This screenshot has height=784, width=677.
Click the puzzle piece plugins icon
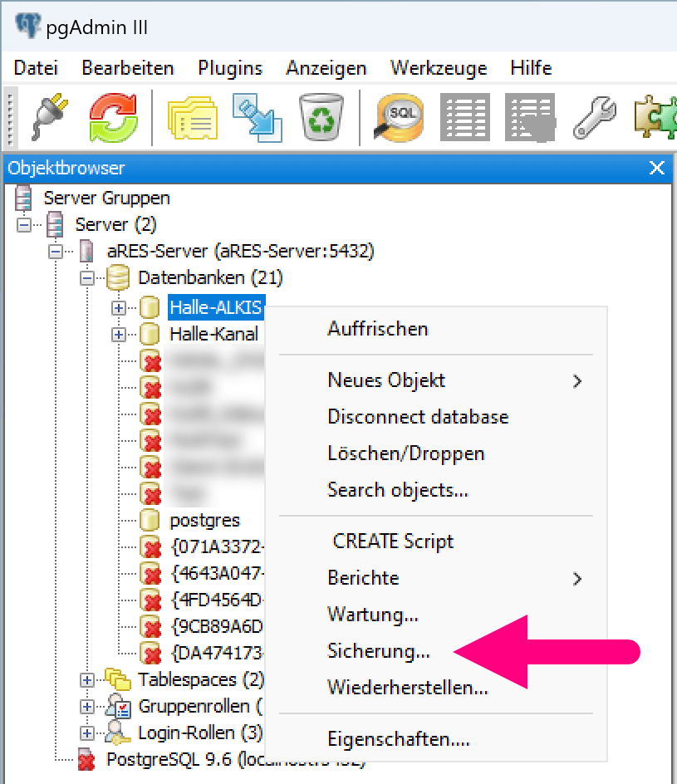(655, 118)
